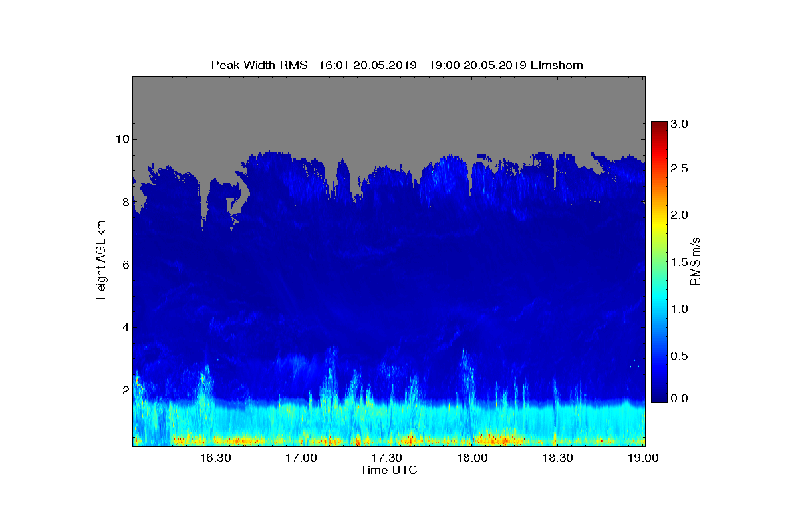Click the 17:00 time tick label
Screen dimensions: 798x532
click(x=301, y=458)
